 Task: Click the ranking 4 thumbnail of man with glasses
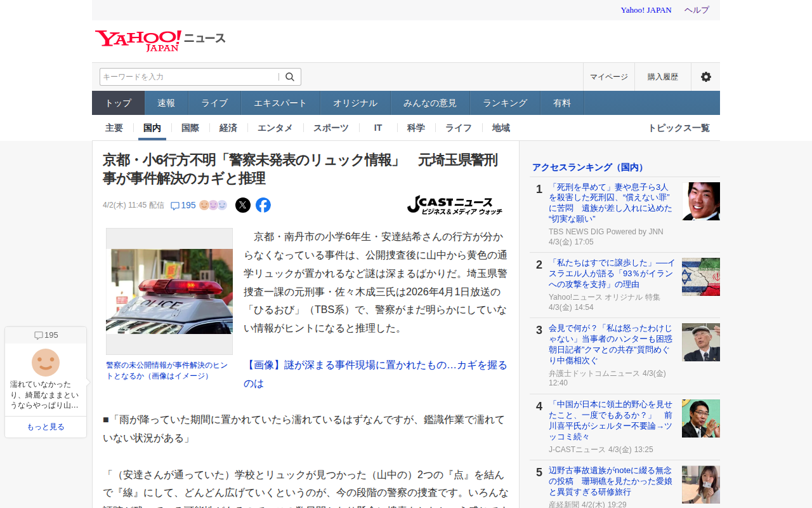coord(701,418)
